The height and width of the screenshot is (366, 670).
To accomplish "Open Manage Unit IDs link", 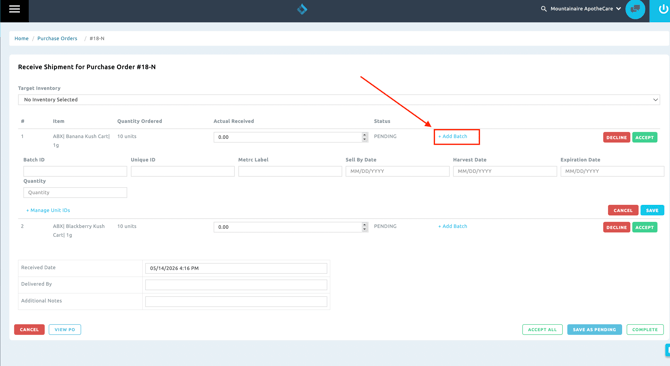I will (48, 210).
